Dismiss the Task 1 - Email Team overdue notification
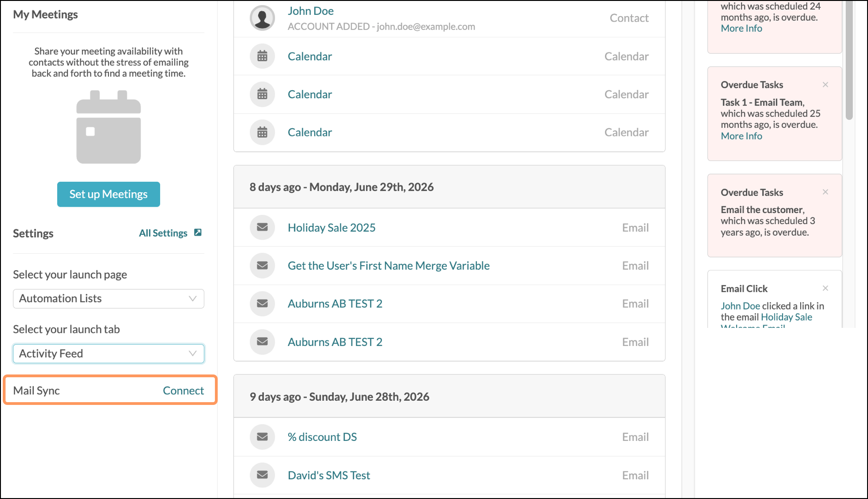The image size is (868, 499). click(x=826, y=84)
